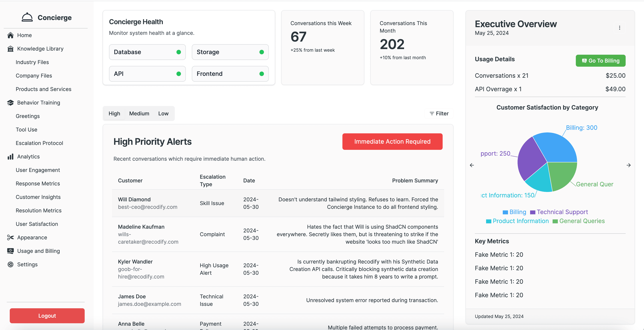The height and width of the screenshot is (330, 644).
Task: Click the red Logout button
Action: coord(47,316)
